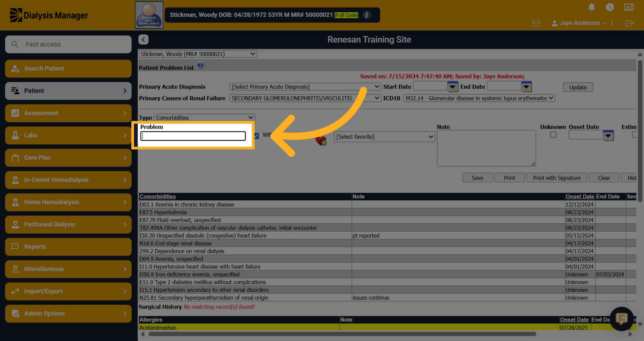
Task: Click the Update button
Action: [x=578, y=87]
